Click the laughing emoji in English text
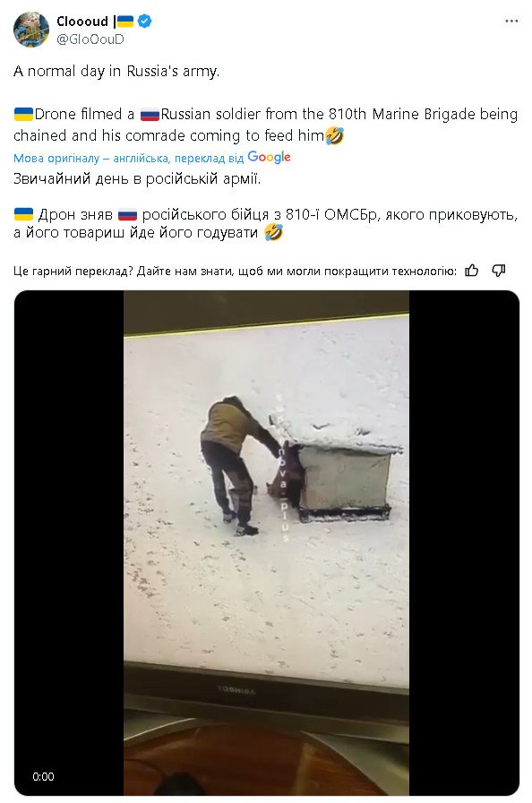The image size is (532, 803). click(x=334, y=135)
